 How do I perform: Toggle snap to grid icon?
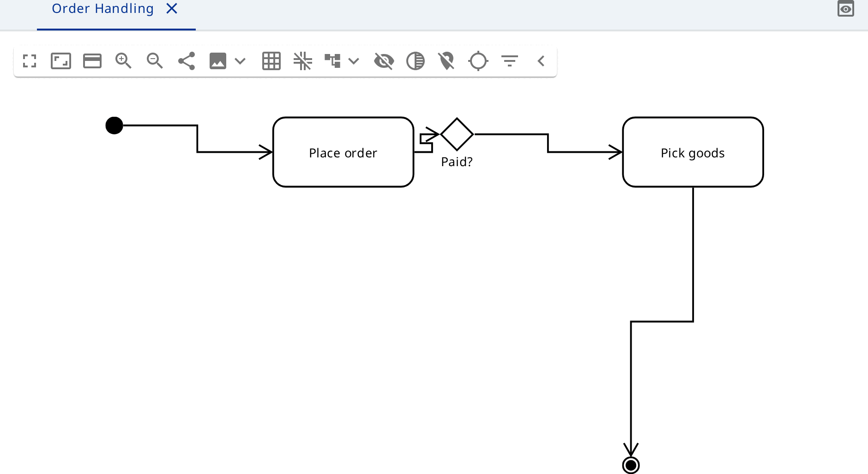click(303, 61)
